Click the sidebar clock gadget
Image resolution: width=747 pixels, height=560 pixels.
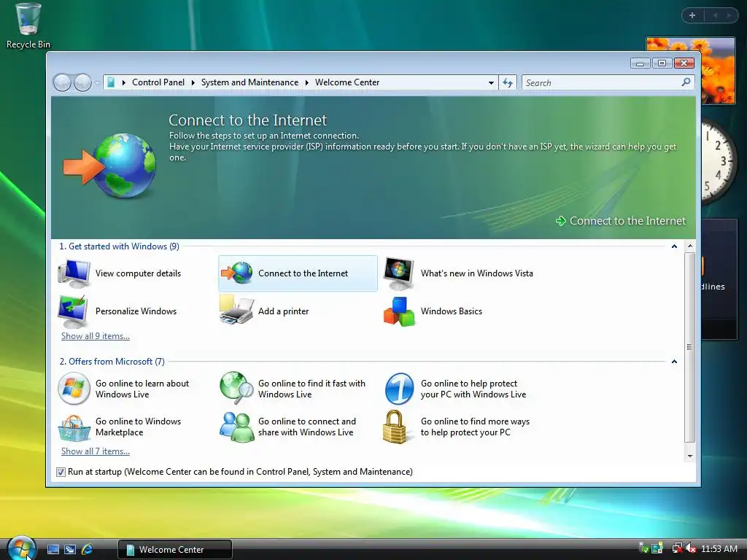click(x=719, y=161)
